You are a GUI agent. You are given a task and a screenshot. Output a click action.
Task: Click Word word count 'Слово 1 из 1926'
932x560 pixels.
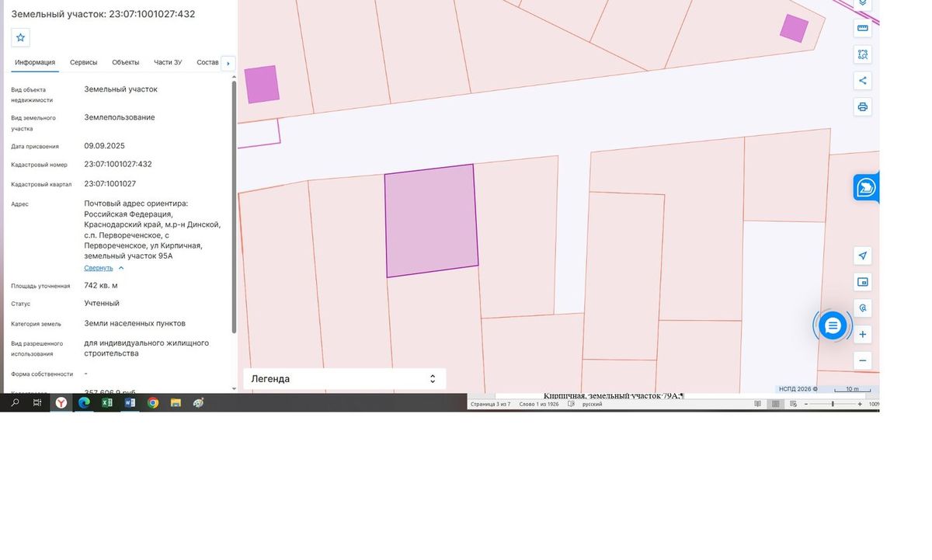[539, 404]
